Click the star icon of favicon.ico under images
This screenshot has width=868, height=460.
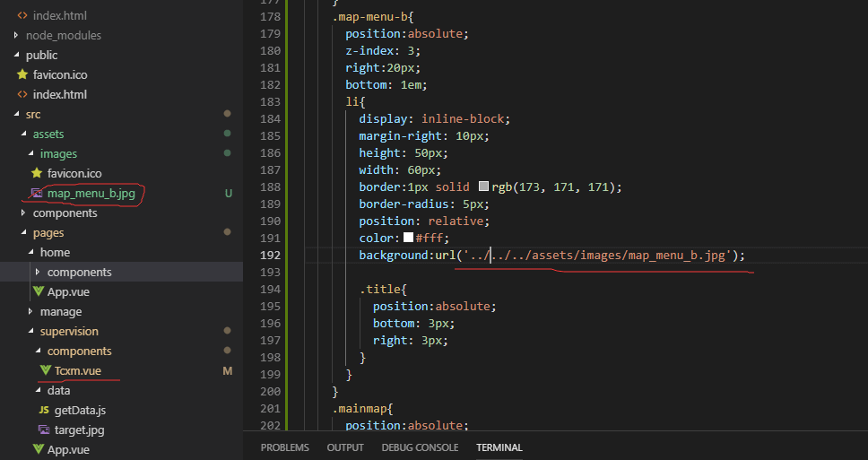(x=37, y=173)
